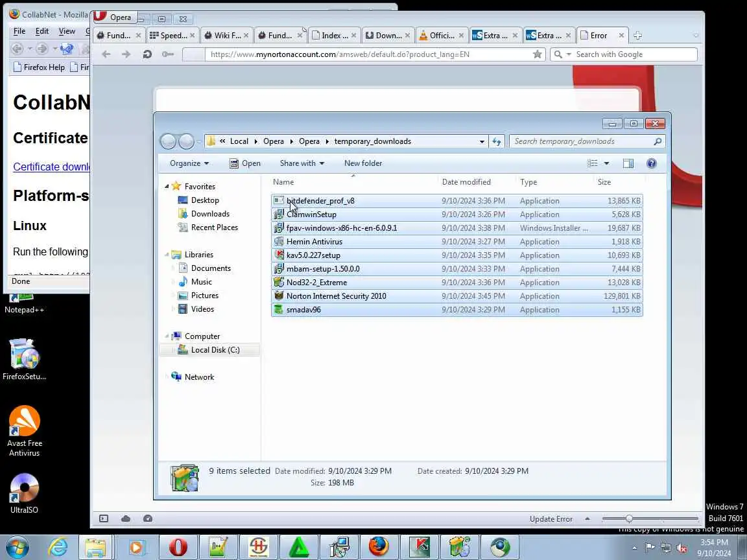Screen dimensions: 747x560
Task: Open Organize dropdown menu
Action: point(189,163)
